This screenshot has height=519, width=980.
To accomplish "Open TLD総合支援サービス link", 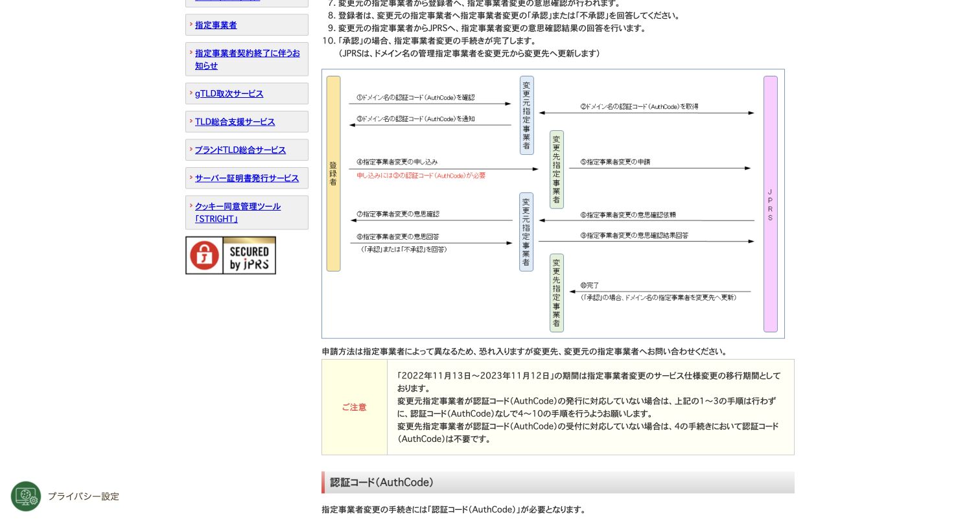I will [235, 122].
